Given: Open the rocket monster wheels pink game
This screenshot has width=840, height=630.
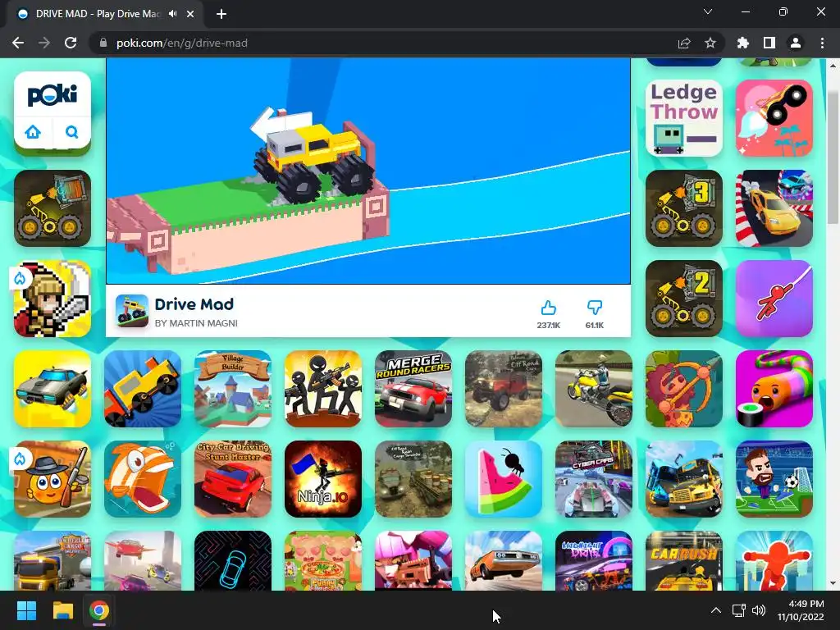Looking at the screenshot, I should coord(774,118).
